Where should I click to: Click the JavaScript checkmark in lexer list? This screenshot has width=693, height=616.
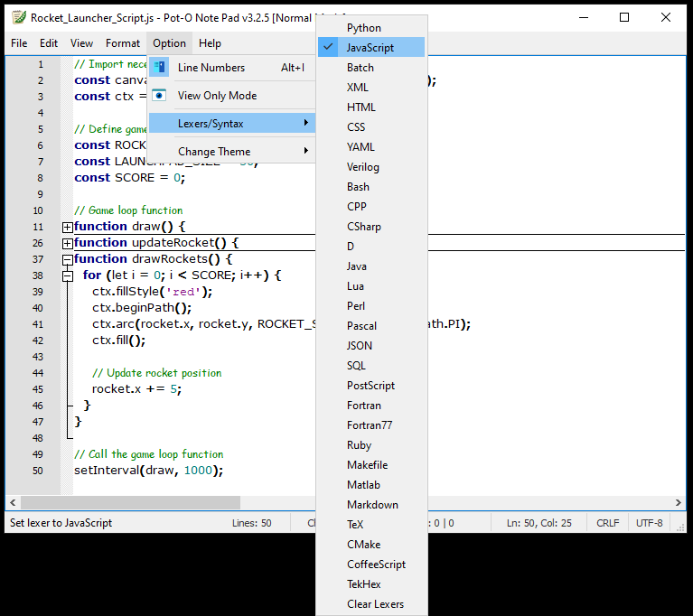point(328,47)
